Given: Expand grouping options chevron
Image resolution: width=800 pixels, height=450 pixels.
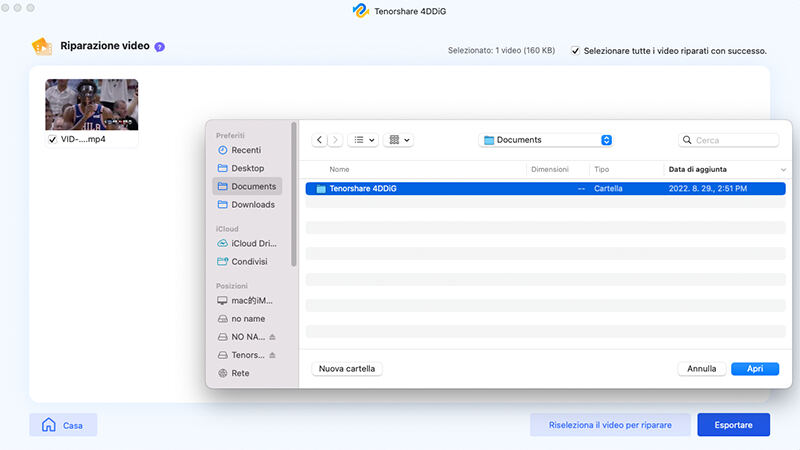Looking at the screenshot, I should click(x=407, y=140).
